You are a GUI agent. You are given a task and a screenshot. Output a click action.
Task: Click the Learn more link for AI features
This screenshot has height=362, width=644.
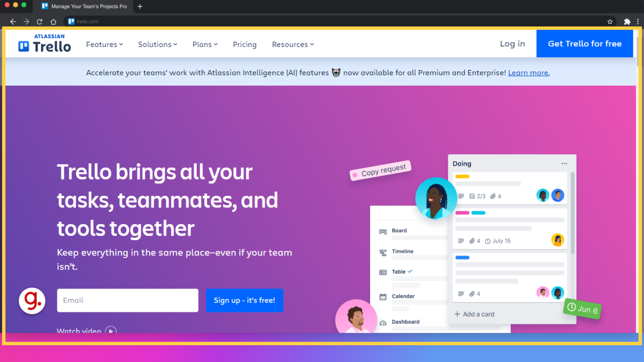coord(529,72)
